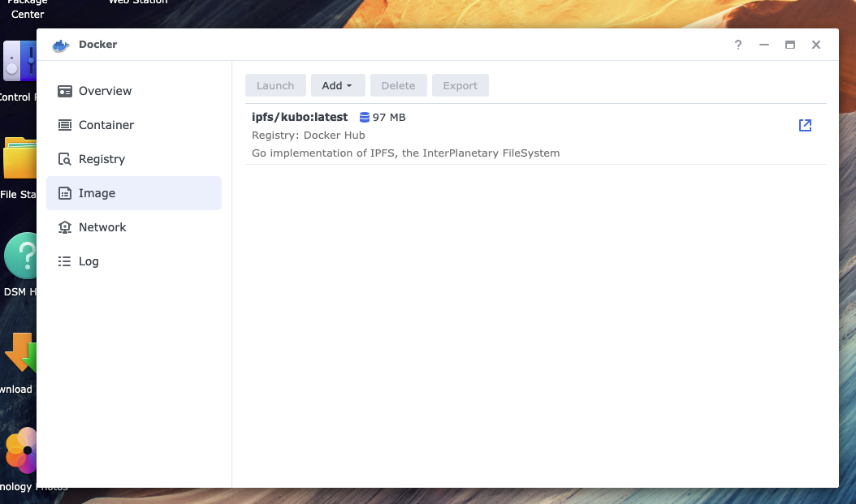
Task: Open the Log list icon
Action: click(x=65, y=261)
